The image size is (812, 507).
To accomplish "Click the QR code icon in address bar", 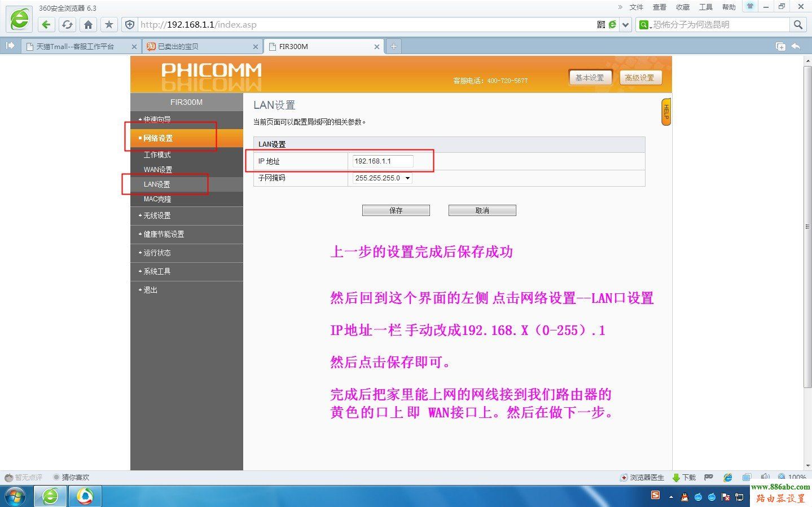I will [x=600, y=24].
